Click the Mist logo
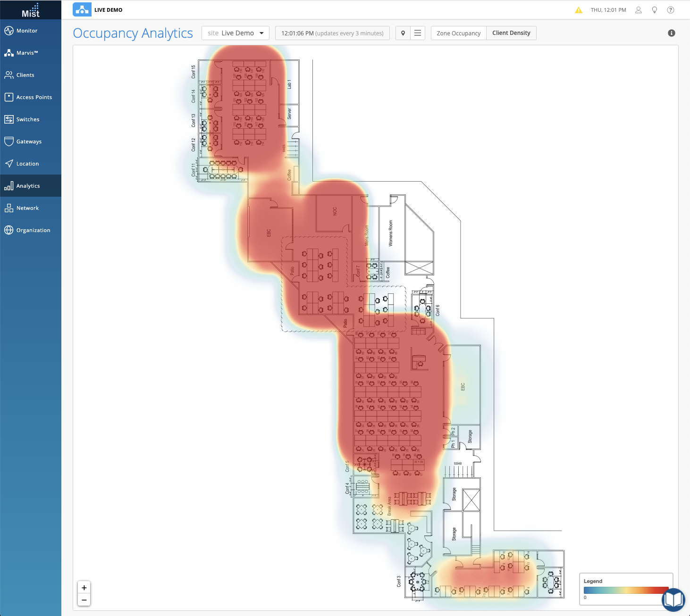Screen dimensions: 690x616 31,10
